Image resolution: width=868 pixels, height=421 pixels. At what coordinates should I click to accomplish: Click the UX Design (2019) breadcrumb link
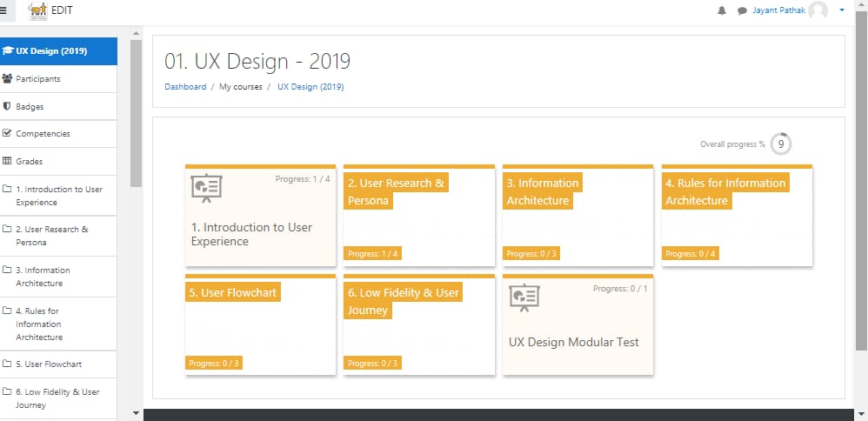tap(310, 87)
